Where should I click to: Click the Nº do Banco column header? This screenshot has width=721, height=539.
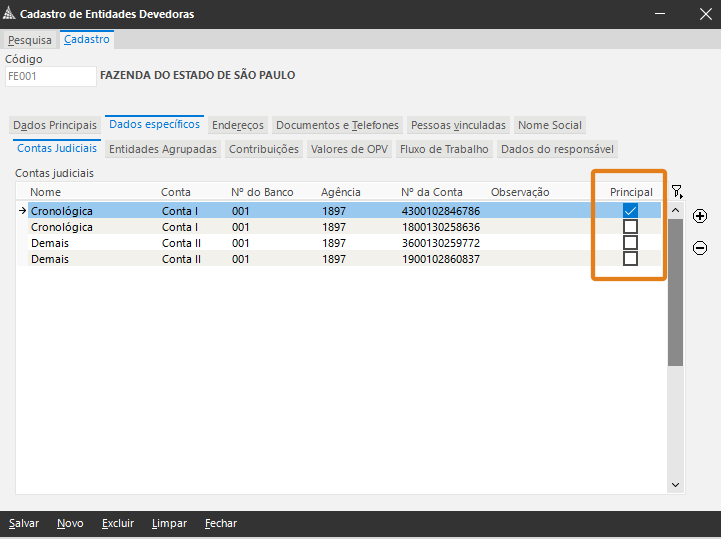262,192
